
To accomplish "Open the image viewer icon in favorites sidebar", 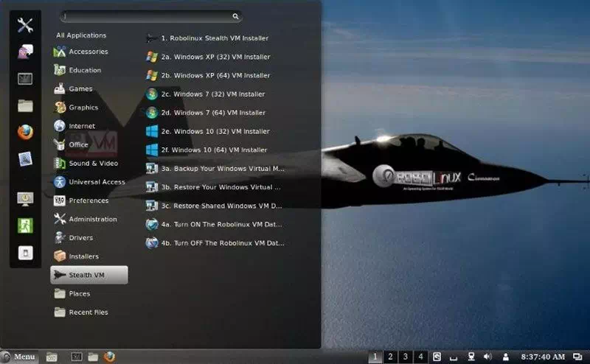I will coord(25,159).
